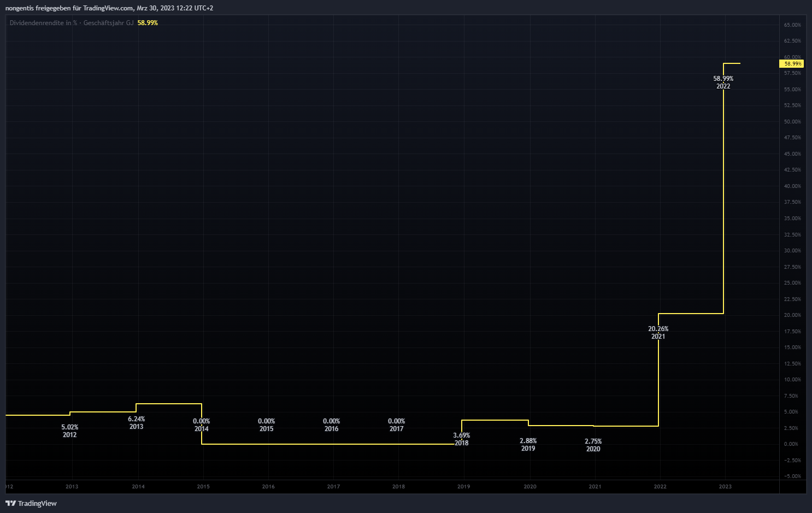This screenshot has height=513, width=812.
Task: Click the 5.02% 2012 data label
Action: (x=69, y=431)
